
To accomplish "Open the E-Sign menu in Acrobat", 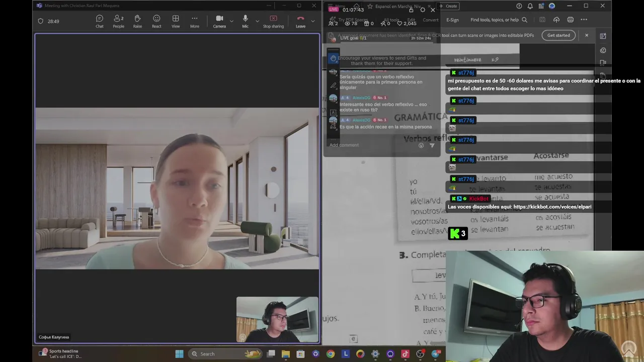I will (452, 20).
